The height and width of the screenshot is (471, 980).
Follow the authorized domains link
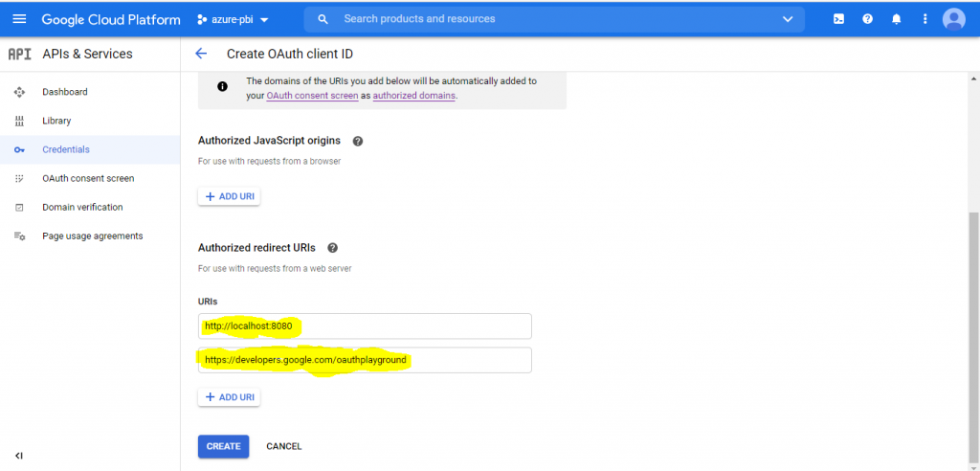pyautogui.click(x=413, y=96)
